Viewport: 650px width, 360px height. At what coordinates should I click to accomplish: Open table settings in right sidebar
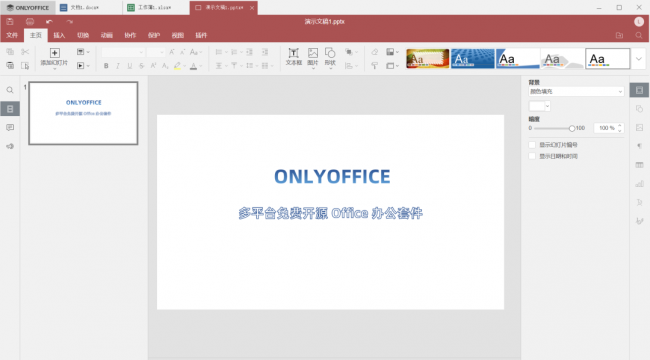pos(639,165)
